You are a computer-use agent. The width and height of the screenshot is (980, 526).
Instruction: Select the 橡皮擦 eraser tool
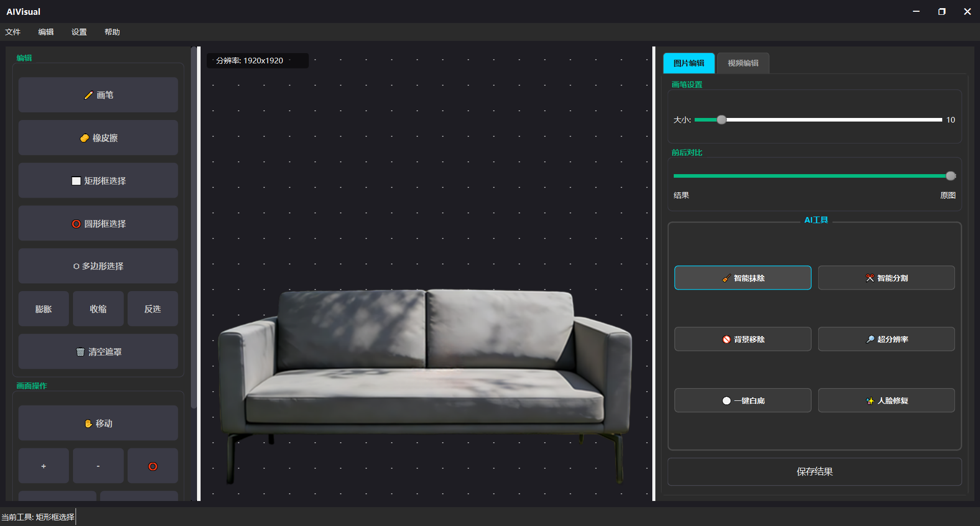point(98,138)
